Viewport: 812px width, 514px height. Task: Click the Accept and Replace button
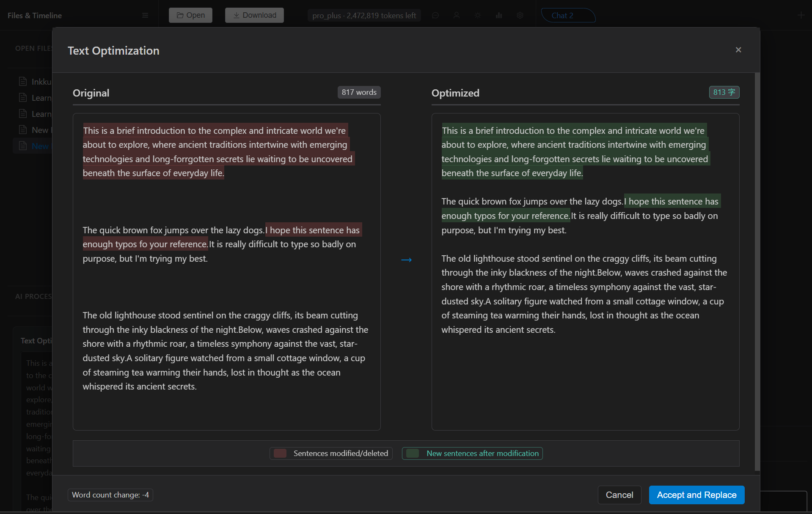click(x=696, y=495)
